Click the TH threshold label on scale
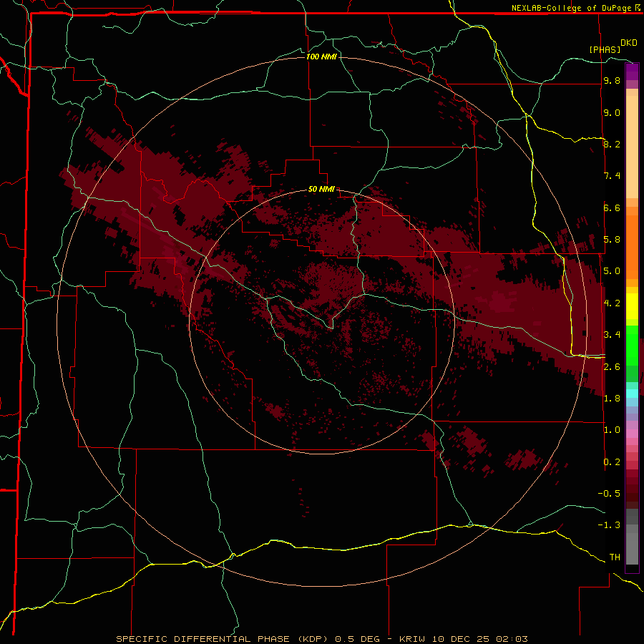The image size is (644, 644). 615,557
